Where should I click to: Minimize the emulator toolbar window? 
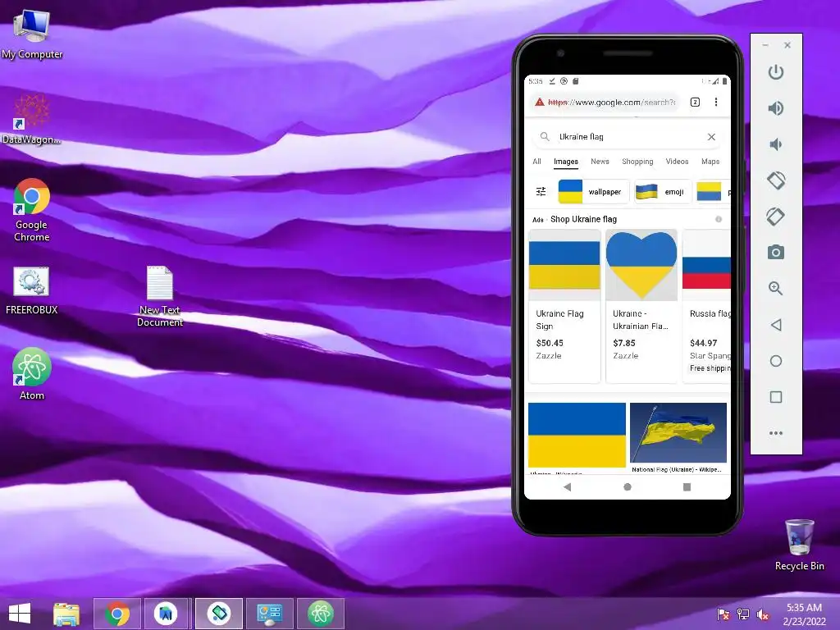pyautogui.click(x=765, y=46)
